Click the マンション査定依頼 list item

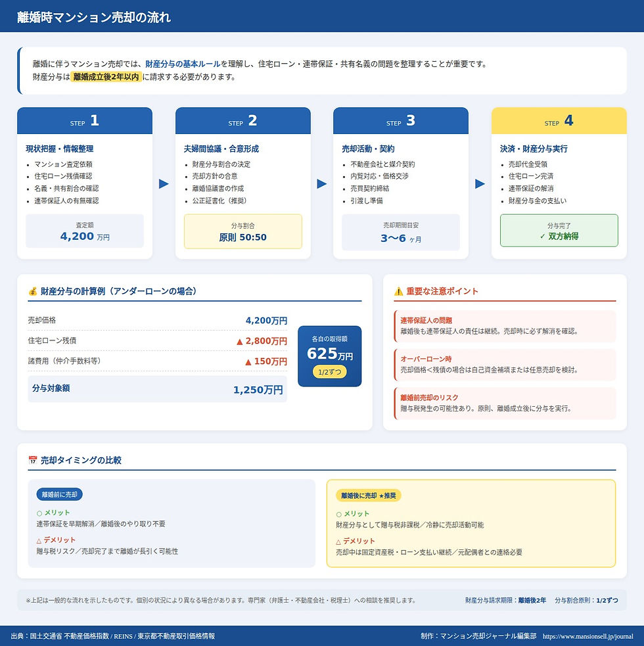[x=64, y=164]
